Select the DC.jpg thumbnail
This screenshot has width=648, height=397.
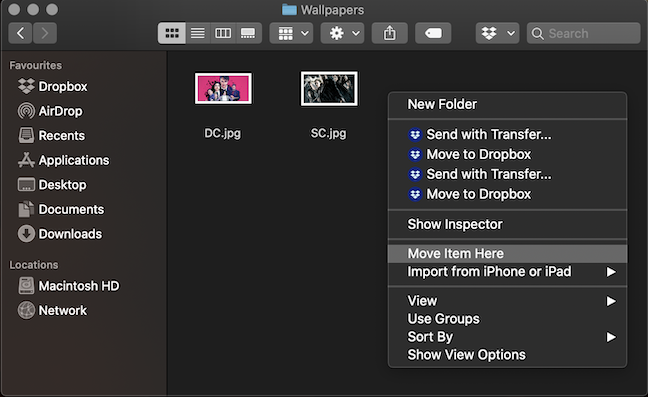coord(223,88)
